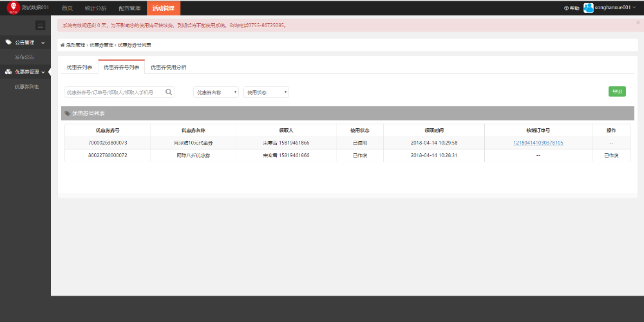Click the user avatar icon
644x322 pixels.
589,8
